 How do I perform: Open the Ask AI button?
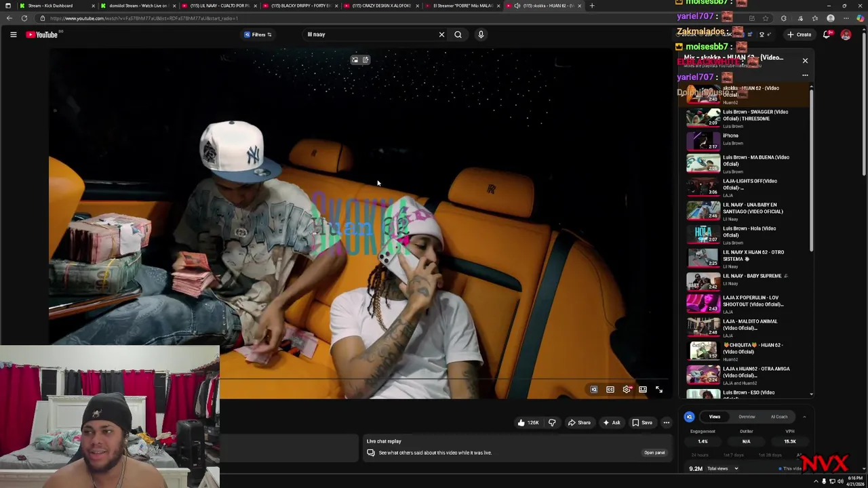tap(612, 423)
